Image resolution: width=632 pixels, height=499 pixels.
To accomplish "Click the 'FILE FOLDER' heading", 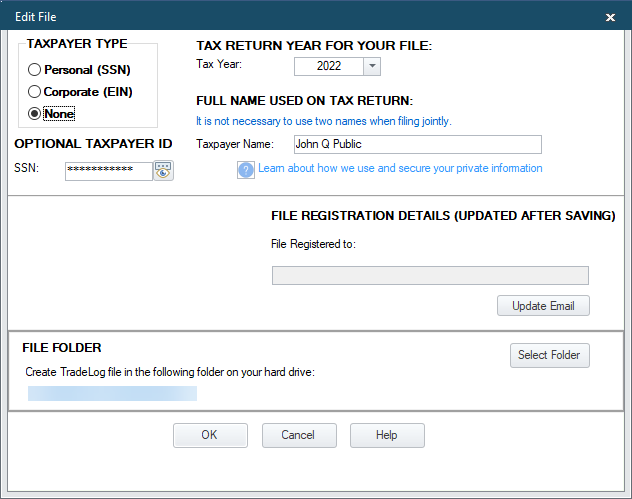I will [x=62, y=347].
